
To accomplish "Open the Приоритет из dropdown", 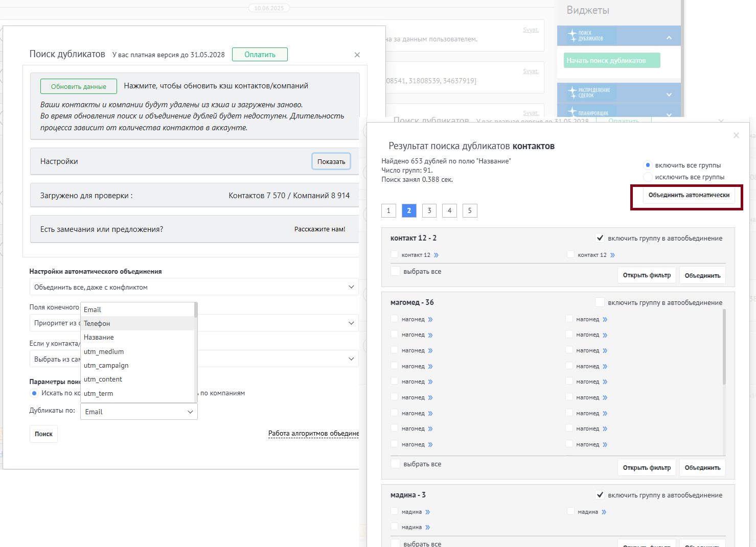I will [278, 323].
